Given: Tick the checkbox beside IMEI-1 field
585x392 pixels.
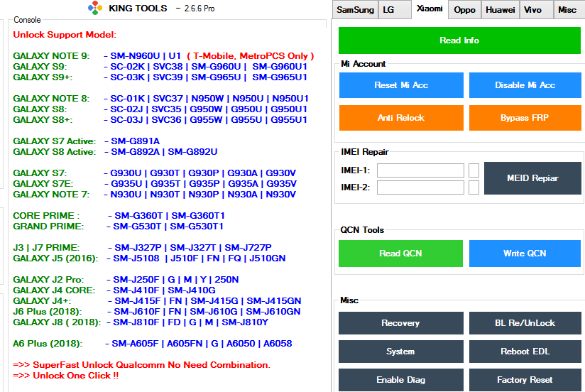Looking at the screenshot, I should (474, 170).
